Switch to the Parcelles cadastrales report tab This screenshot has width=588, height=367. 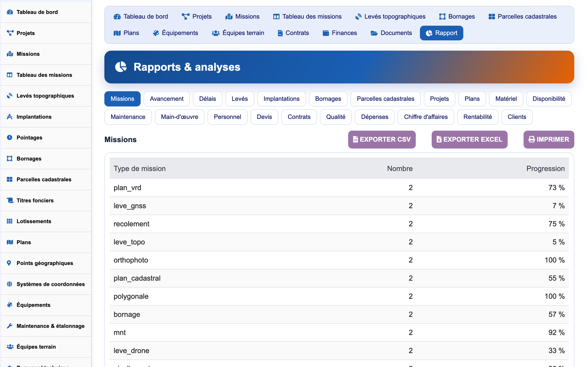pyautogui.click(x=386, y=99)
